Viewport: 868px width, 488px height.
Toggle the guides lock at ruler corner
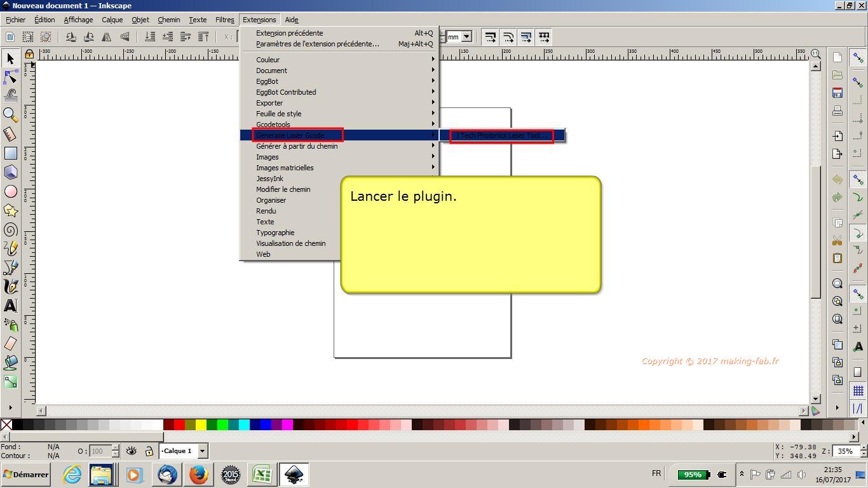(29, 55)
